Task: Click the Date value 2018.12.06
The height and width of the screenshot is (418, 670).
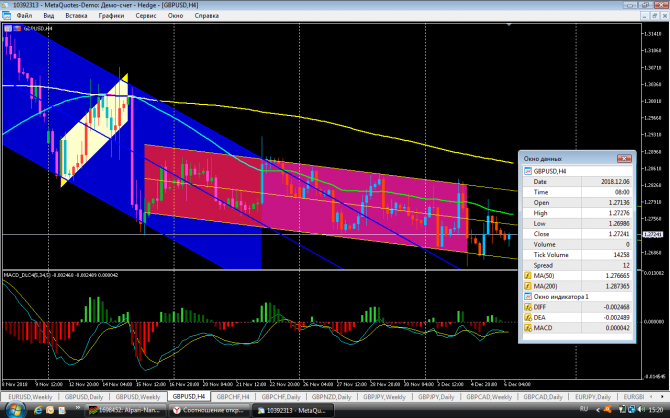Action: [x=615, y=182]
